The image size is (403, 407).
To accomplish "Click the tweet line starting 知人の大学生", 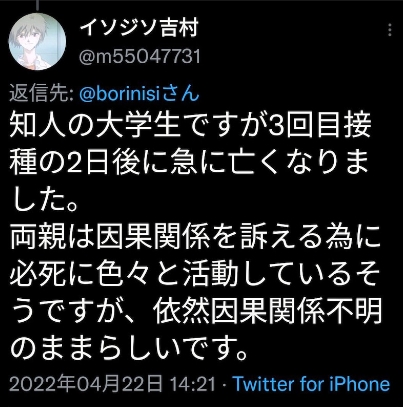I will click(191, 126).
